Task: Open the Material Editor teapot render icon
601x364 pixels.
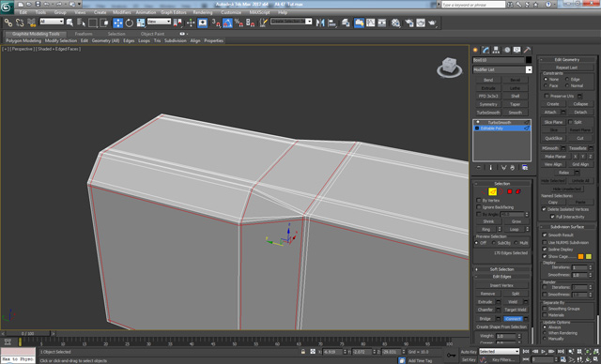Action: coord(432,23)
